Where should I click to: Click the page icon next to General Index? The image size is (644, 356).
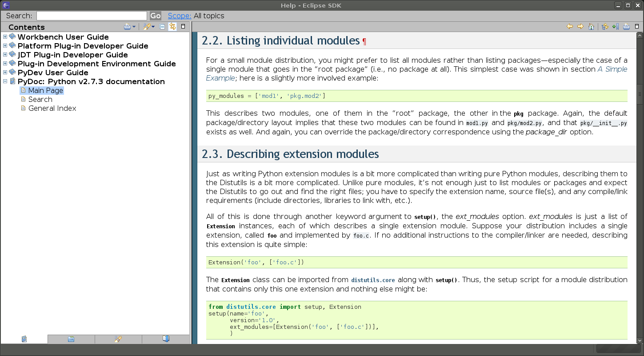tap(24, 108)
